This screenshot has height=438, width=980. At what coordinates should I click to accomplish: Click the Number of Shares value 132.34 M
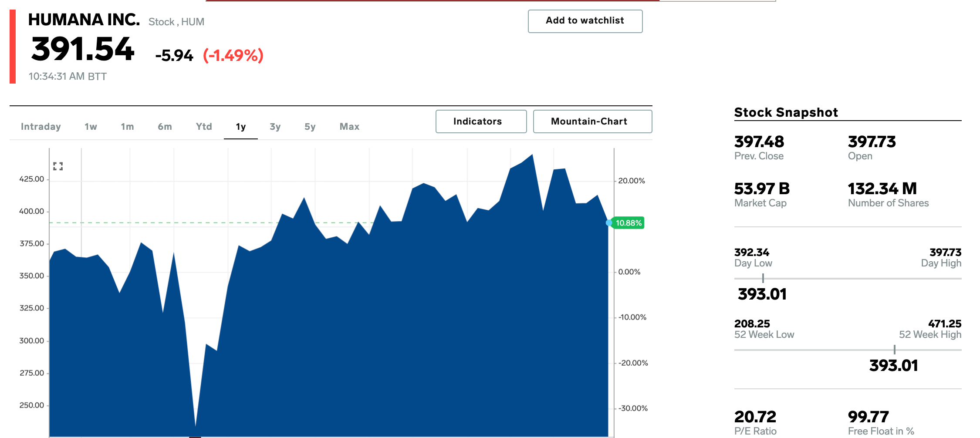(882, 189)
